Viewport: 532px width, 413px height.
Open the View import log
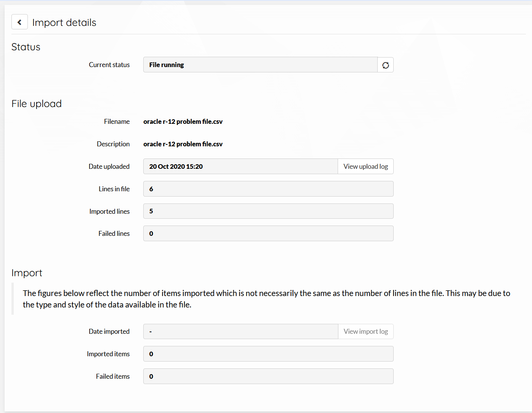click(365, 331)
